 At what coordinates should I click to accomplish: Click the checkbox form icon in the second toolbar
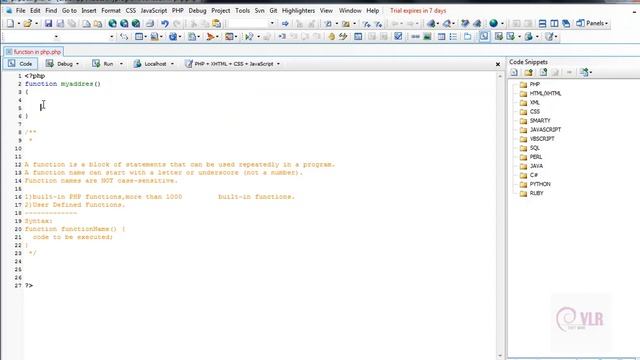(398, 37)
